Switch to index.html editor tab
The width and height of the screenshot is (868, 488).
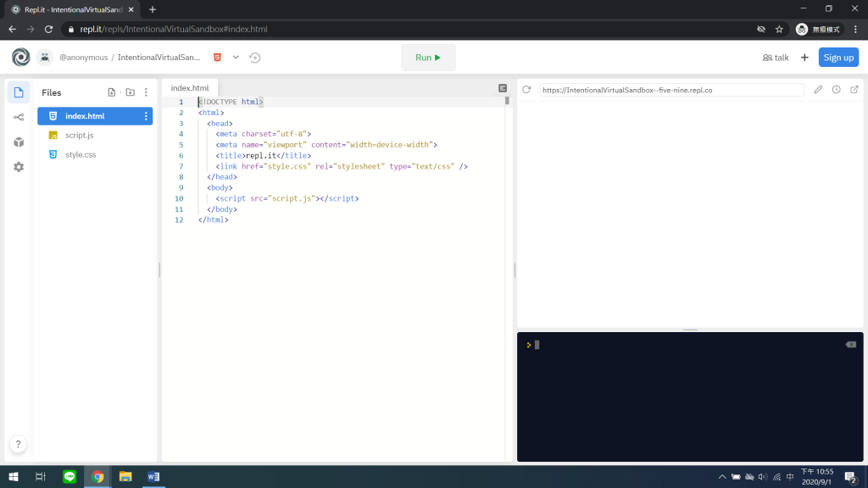(190, 88)
